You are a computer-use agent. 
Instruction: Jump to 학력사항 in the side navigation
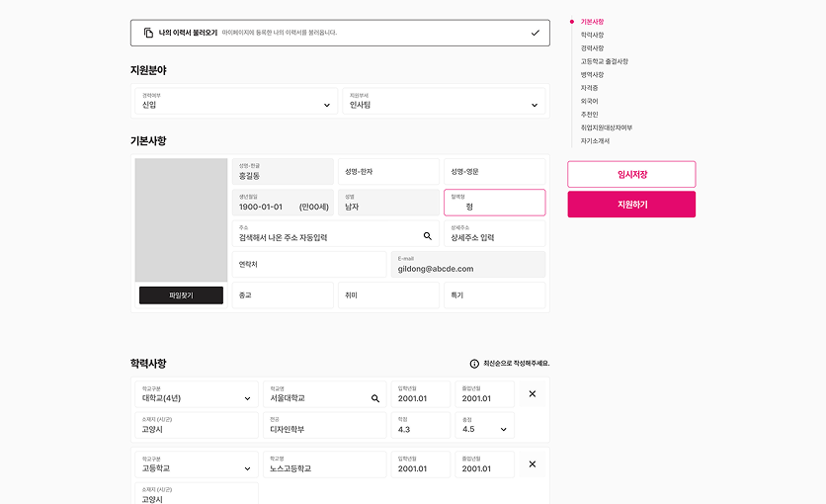coord(592,35)
